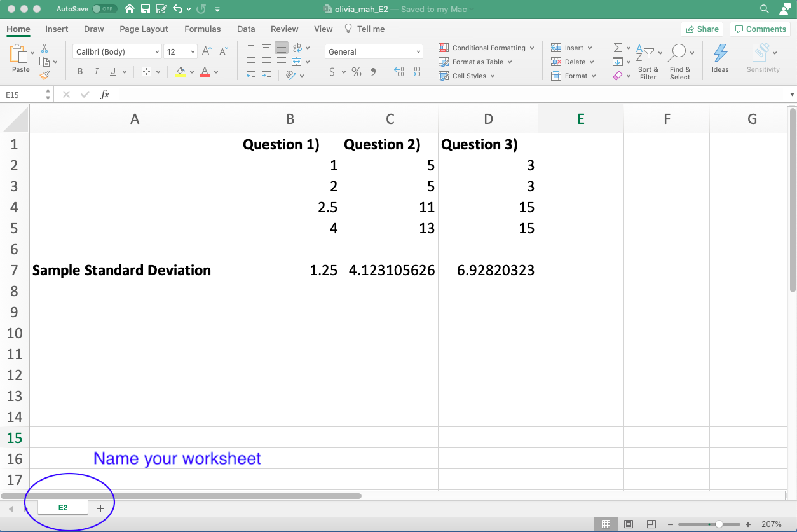
Task: Click the Undo arrow icon
Action: [x=177, y=10]
